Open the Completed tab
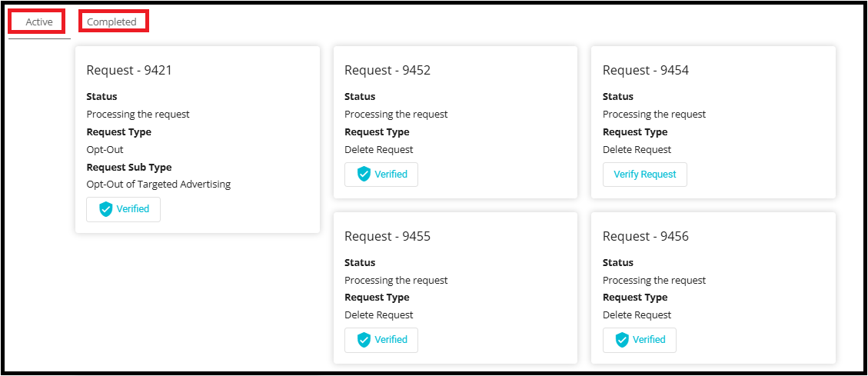The width and height of the screenshot is (868, 376). click(x=111, y=22)
